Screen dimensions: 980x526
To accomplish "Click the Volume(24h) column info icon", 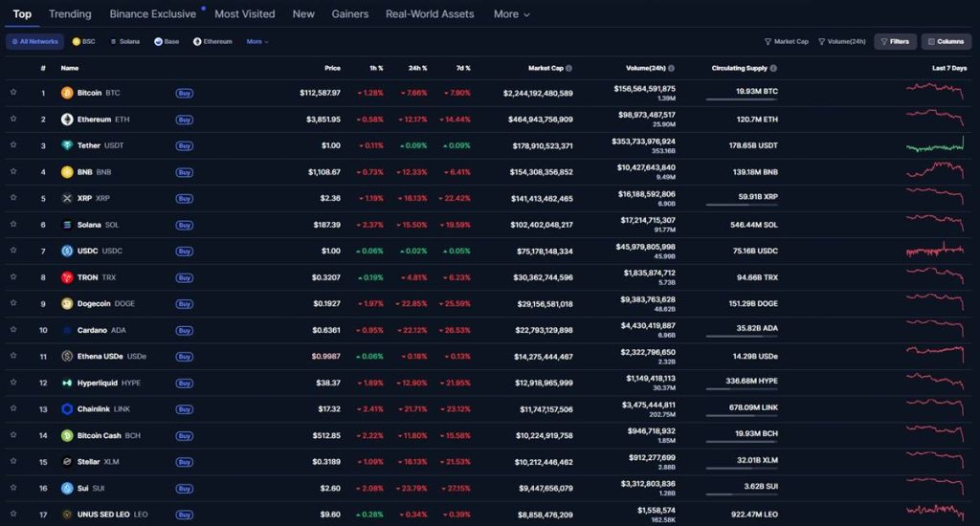I will [x=671, y=68].
